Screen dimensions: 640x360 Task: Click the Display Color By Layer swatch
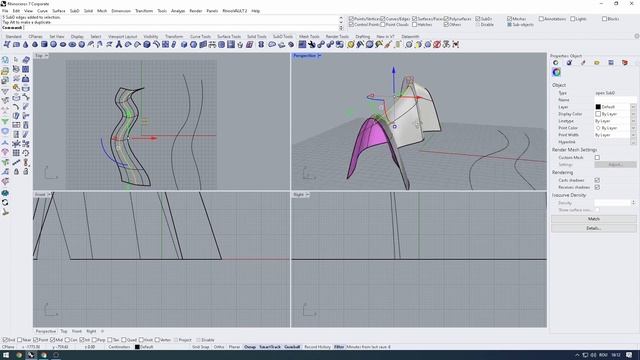point(598,114)
